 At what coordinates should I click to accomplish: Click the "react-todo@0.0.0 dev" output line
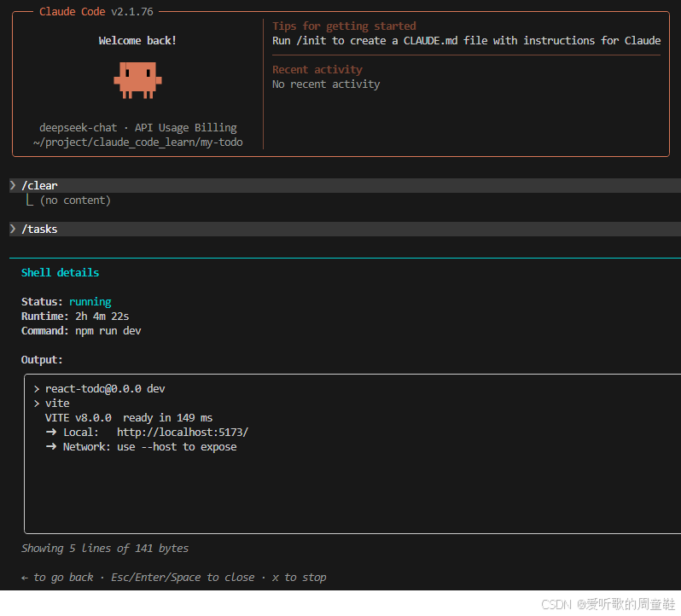[99, 389]
